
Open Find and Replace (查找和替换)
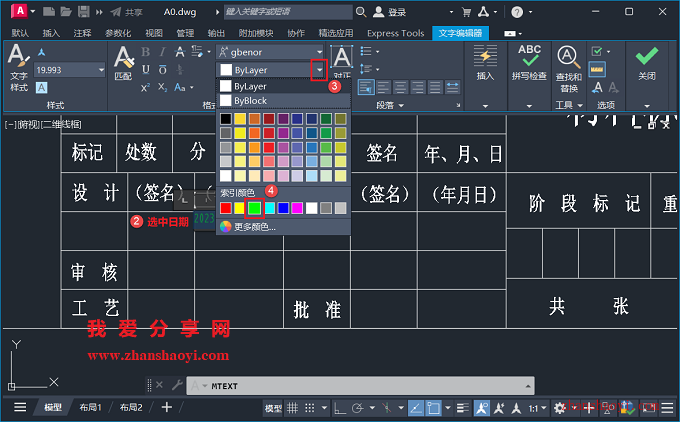(x=569, y=69)
